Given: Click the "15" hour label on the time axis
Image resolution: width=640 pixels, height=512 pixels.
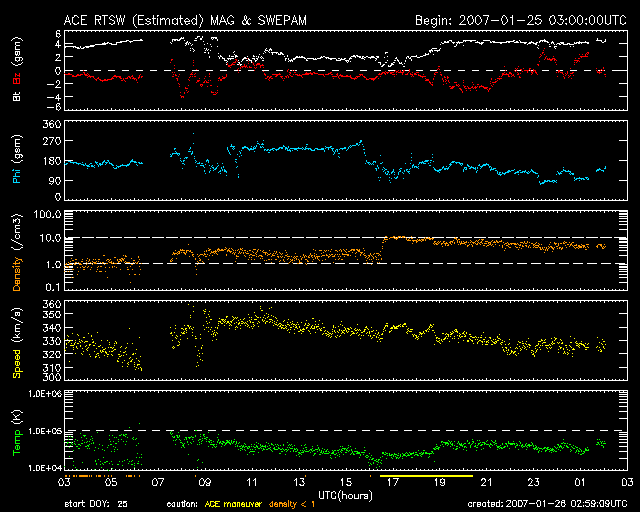Looking at the screenshot, I should [346, 482].
